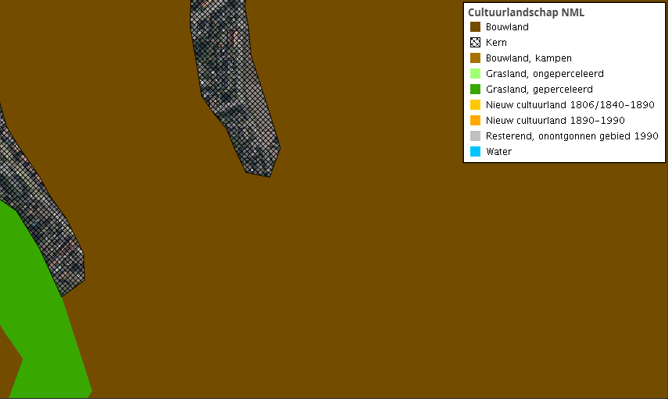Screen dimensions: 668x399
Task: Click the Water blue legend swatch
Action: pos(475,151)
